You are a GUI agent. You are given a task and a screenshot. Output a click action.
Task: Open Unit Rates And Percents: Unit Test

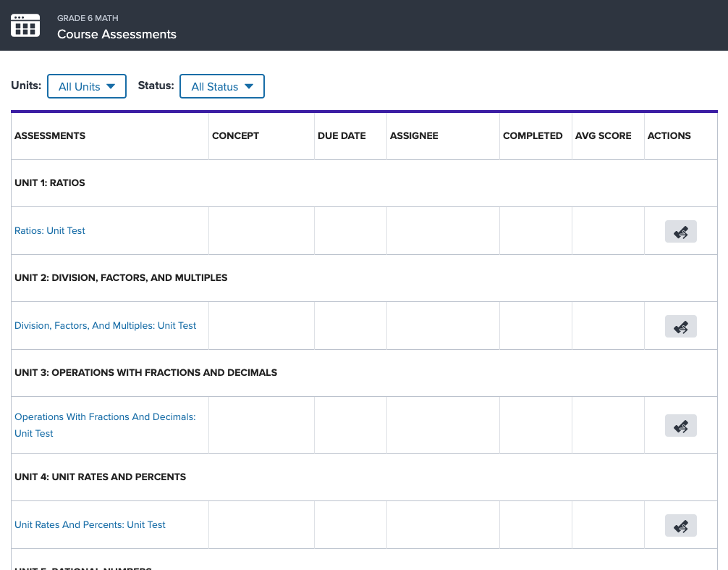click(90, 525)
